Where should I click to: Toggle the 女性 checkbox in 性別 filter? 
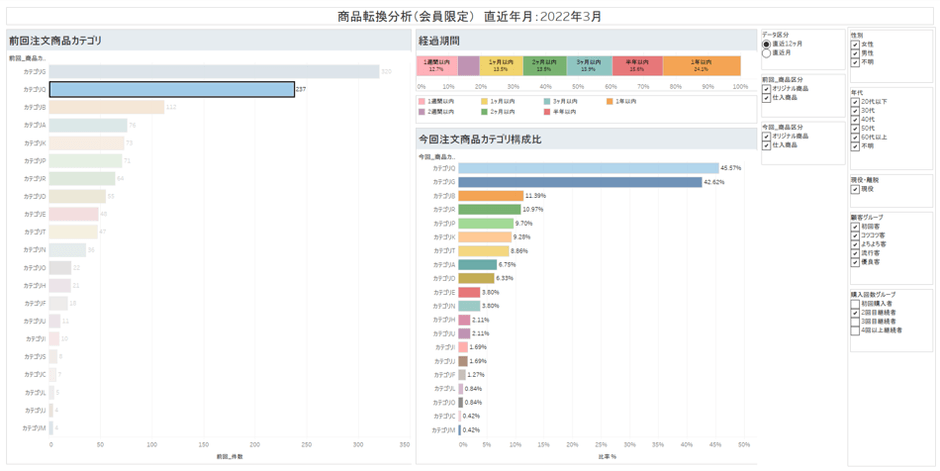(854, 44)
